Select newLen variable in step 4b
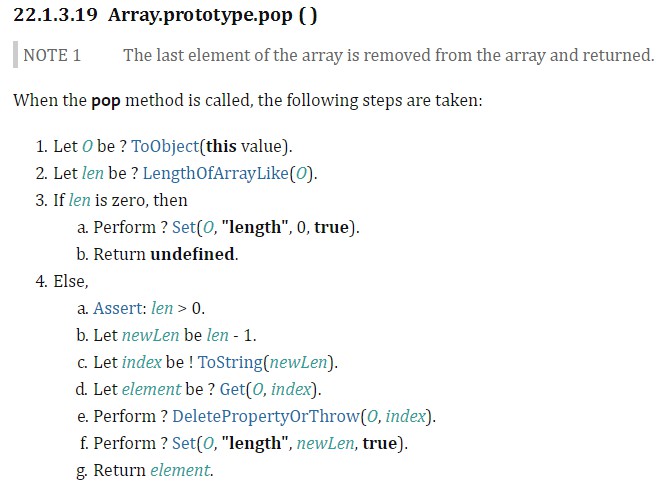Viewport: 658px width, 489px height. [x=151, y=335]
